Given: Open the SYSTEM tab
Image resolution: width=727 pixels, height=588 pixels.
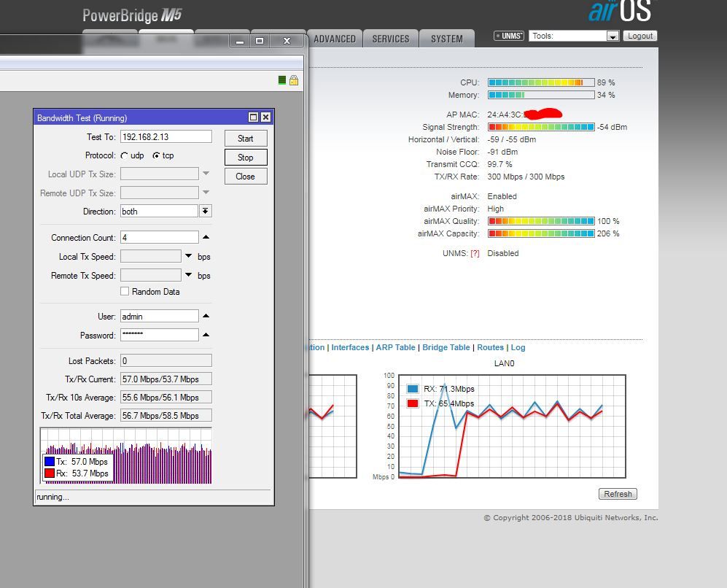Looking at the screenshot, I should pyautogui.click(x=447, y=39).
